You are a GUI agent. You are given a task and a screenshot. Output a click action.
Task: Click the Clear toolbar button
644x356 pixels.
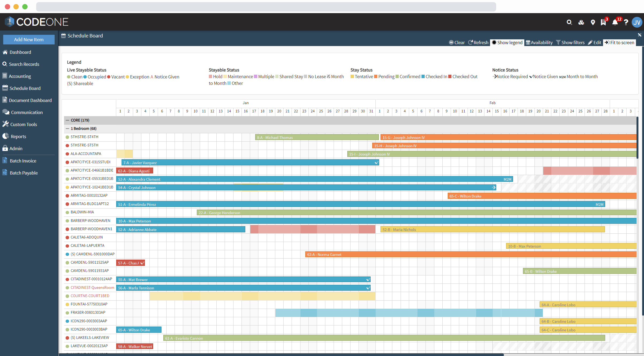[x=457, y=43]
